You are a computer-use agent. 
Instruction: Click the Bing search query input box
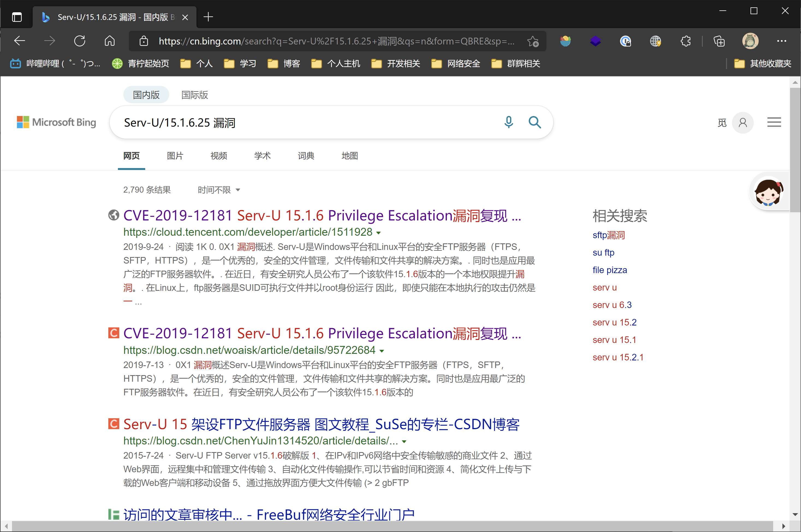point(305,122)
